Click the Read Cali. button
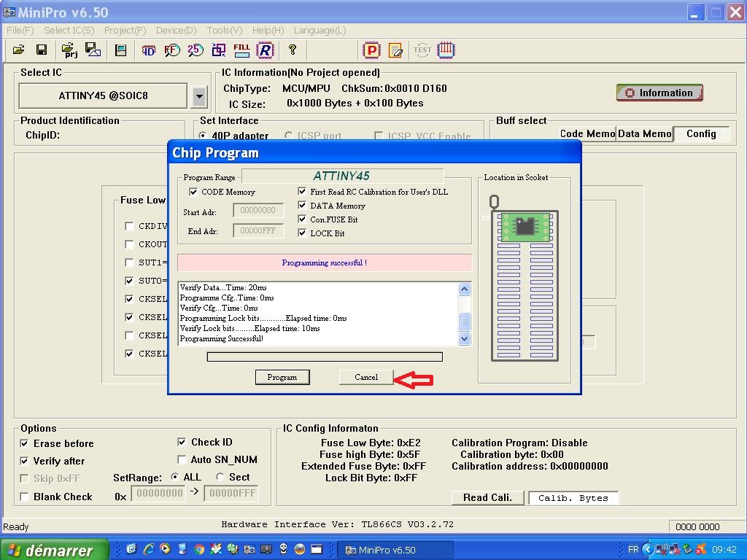This screenshot has height=560, width=747. [487, 497]
